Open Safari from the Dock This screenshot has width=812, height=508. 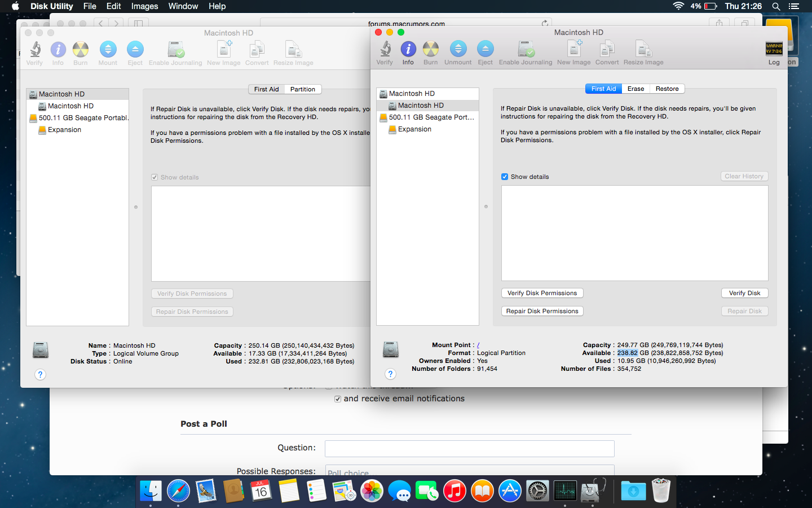[178, 491]
